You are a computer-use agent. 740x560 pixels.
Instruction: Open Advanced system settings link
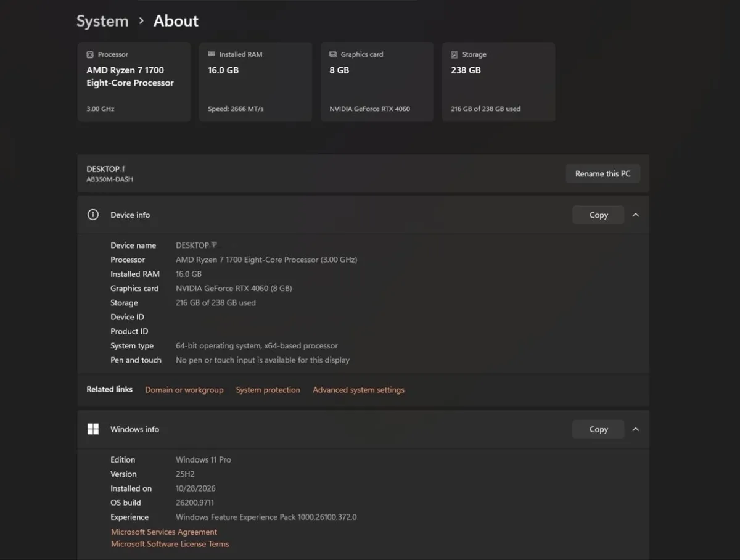(359, 390)
